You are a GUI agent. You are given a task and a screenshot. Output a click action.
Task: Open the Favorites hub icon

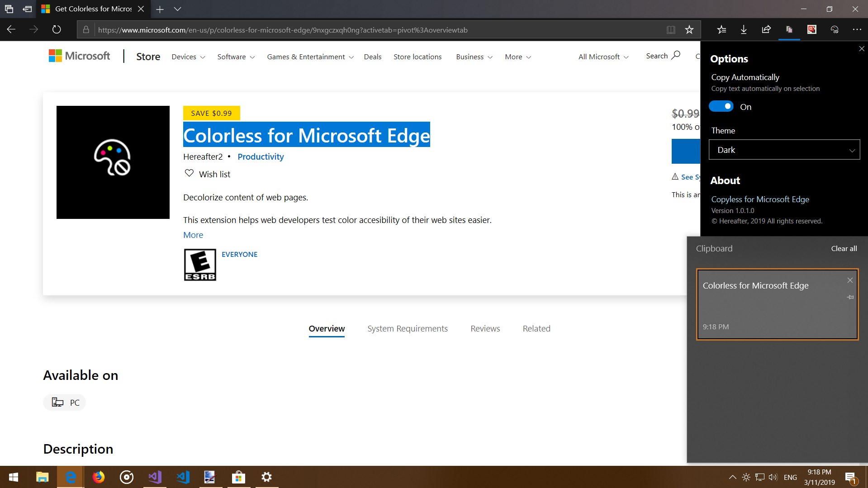pyautogui.click(x=721, y=30)
